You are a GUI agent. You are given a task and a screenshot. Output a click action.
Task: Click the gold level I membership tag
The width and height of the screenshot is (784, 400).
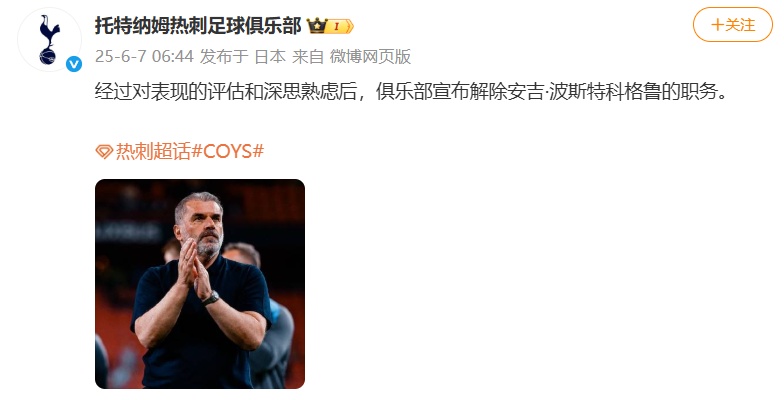coord(339,26)
